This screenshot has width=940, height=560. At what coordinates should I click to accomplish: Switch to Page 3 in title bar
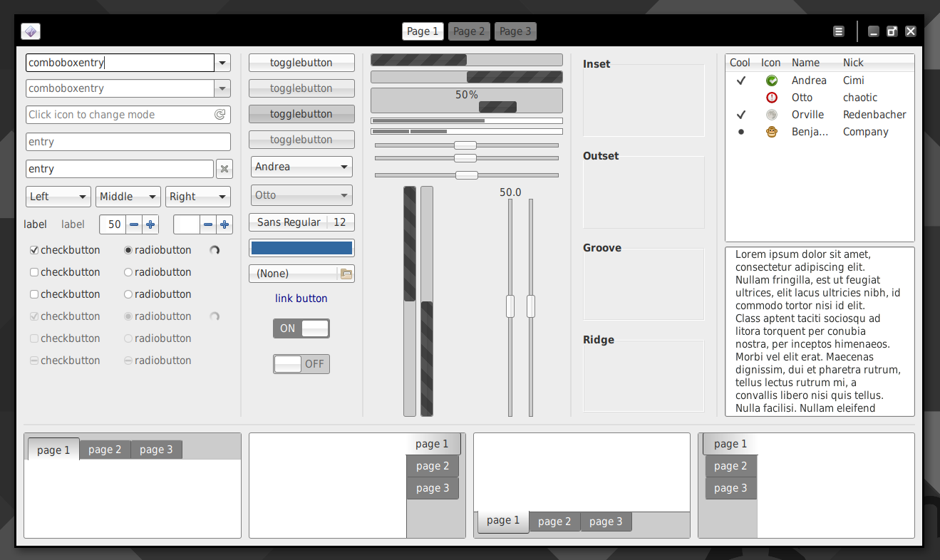515,31
